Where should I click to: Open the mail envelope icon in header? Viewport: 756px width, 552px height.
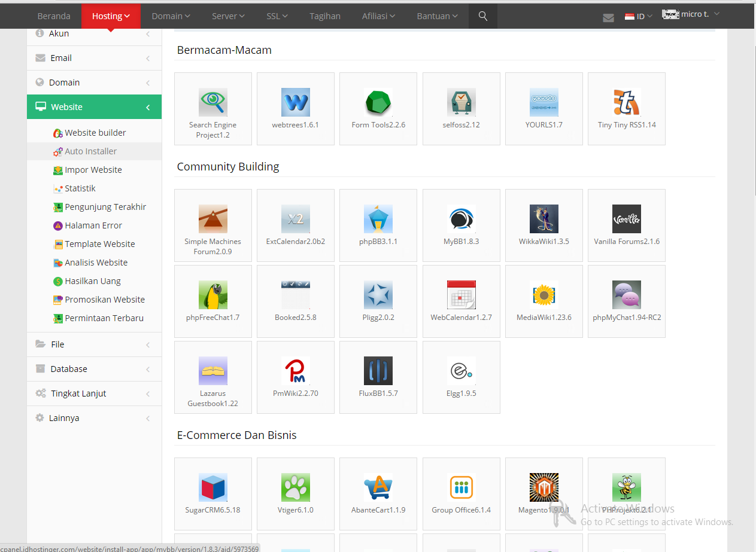[x=608, y=17]
